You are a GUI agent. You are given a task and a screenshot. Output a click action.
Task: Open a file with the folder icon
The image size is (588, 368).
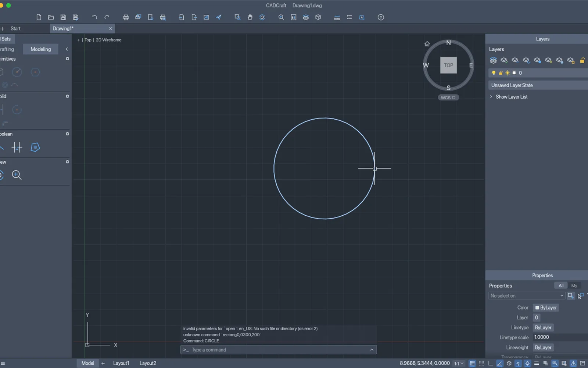[x=51, y=17]
